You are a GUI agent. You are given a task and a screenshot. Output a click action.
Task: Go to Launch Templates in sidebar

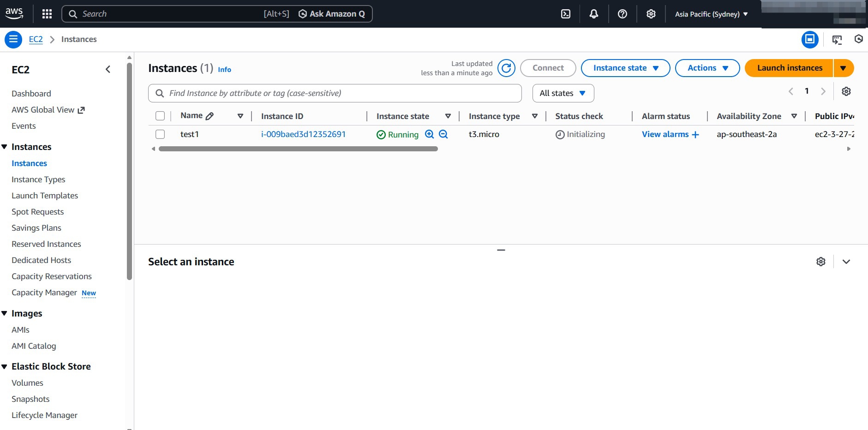coord(45,196)
